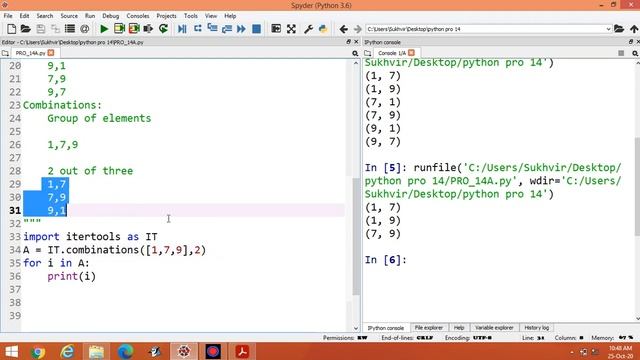640x360 pixels.
Task: Open the Run menu
Action: click(90, 16)
